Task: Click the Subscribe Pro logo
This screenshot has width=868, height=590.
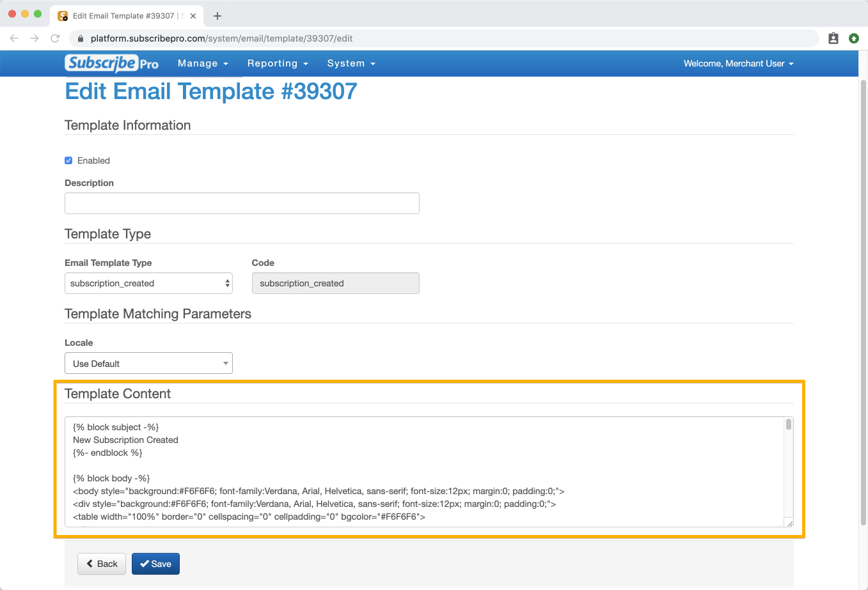Action: click(111, 63)
